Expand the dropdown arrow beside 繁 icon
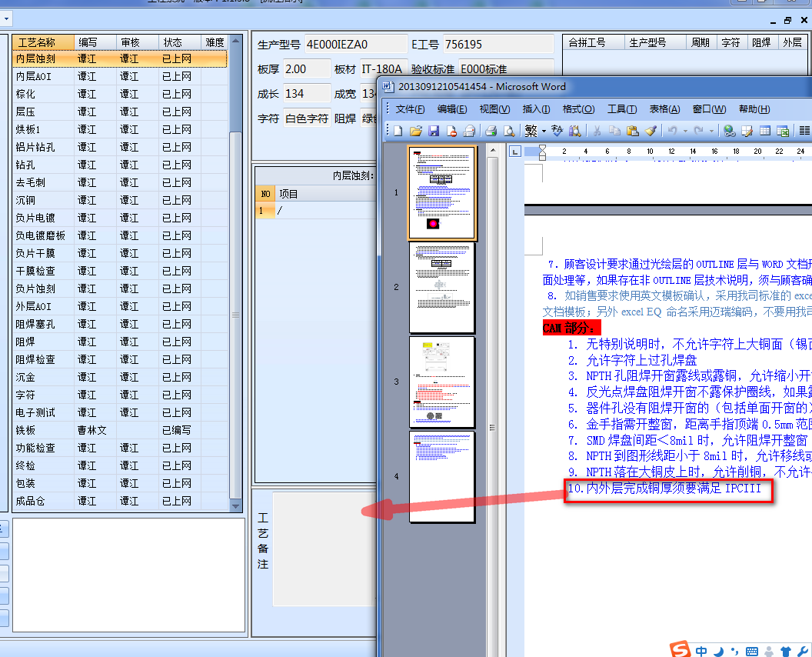The width and height of the screenshot is (812, 657). click(544, 132)
